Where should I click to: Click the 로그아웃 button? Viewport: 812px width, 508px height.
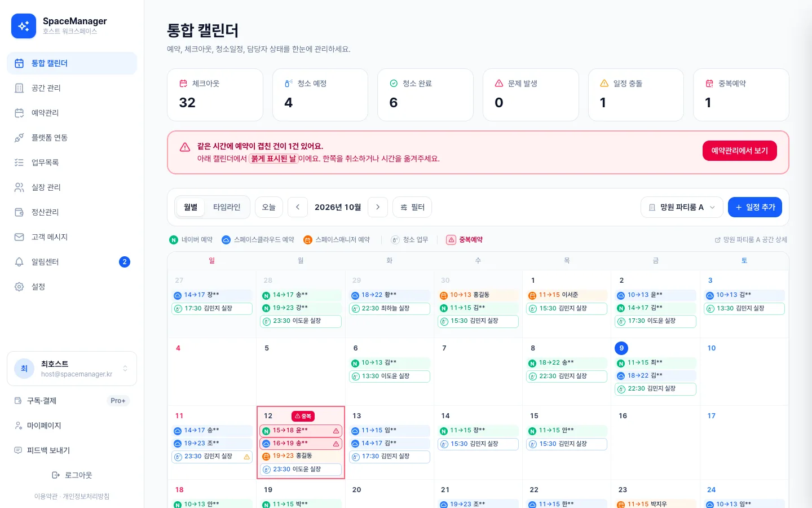pos(72,475)
